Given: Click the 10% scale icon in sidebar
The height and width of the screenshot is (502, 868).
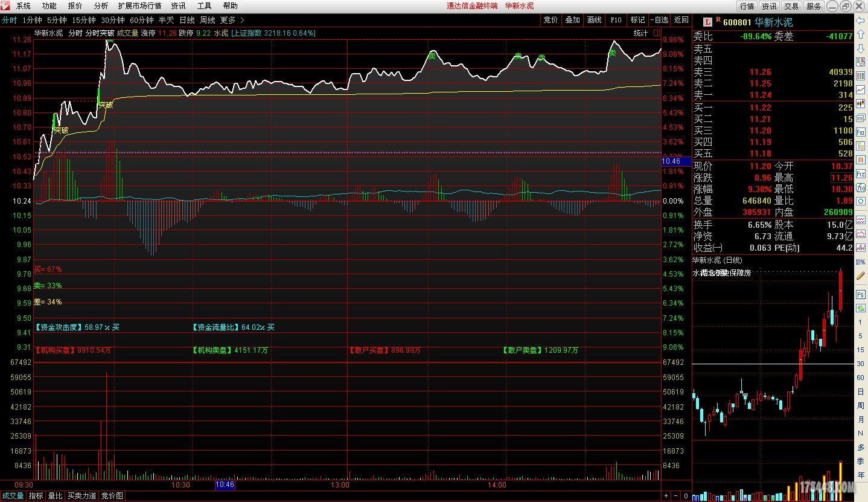Looking at the screenshot, I should click(x=861, y=262).
